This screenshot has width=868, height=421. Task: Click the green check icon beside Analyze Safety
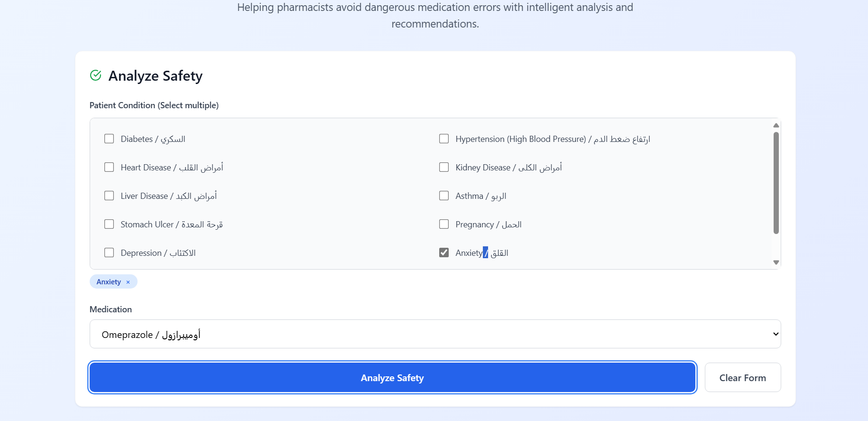(96, 75)
